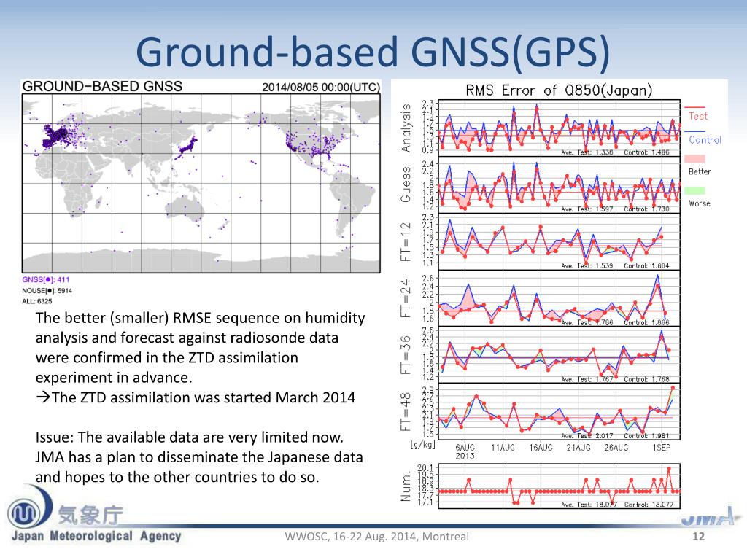
Task: Click the Test legend label
Action: [698, 116]
